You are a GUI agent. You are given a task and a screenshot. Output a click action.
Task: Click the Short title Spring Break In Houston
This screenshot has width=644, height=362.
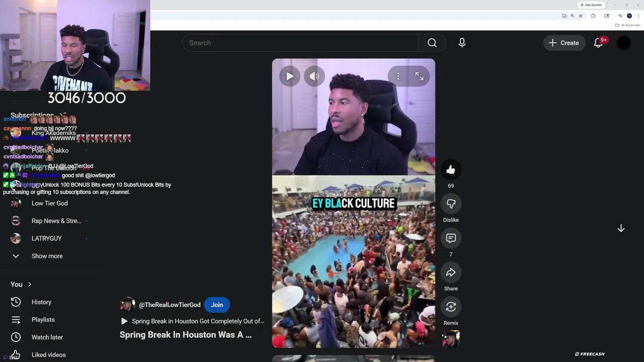click(x=186, y=335)
